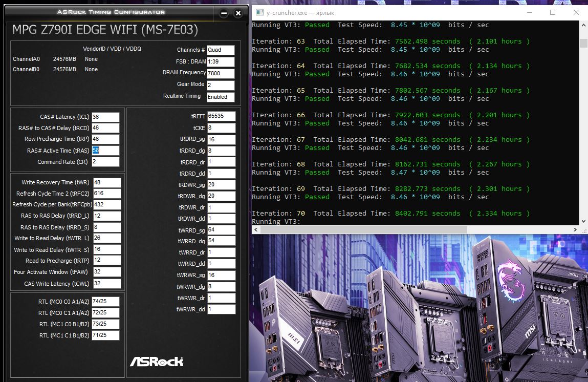Click the tREFI field showing 65535
Viewport: 588px width, 382px height.
[221, 116]
